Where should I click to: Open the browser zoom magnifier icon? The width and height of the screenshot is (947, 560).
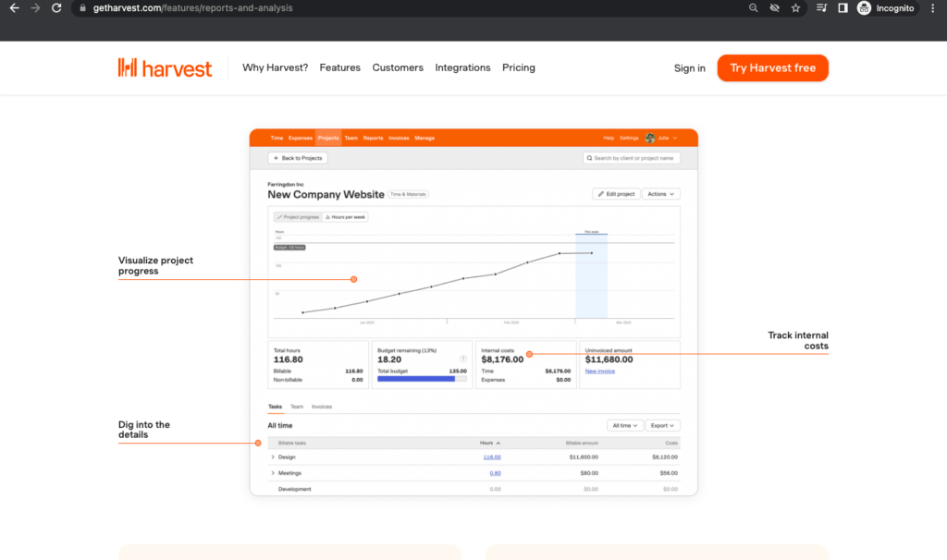(x=755, y=7)
